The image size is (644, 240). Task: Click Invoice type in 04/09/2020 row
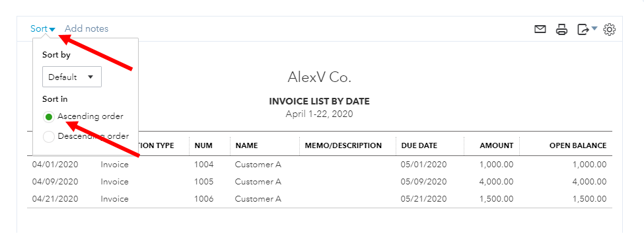coord(114,182)
